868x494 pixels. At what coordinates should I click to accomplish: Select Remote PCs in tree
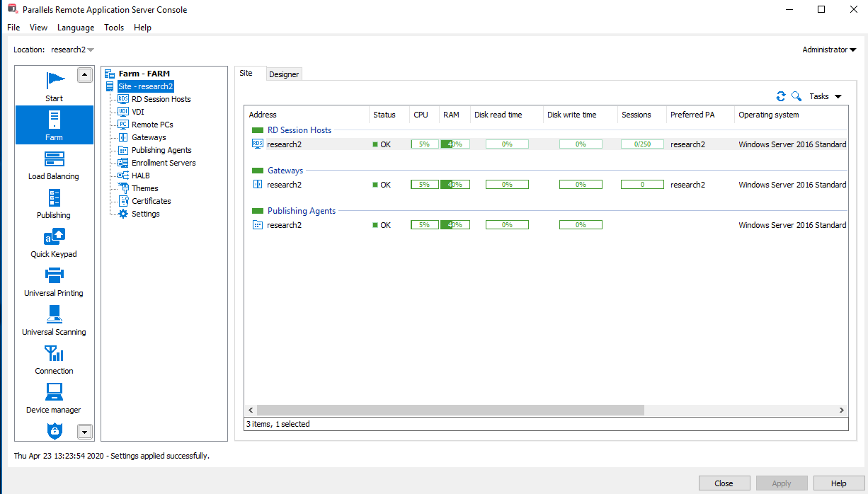pos(152,125)
